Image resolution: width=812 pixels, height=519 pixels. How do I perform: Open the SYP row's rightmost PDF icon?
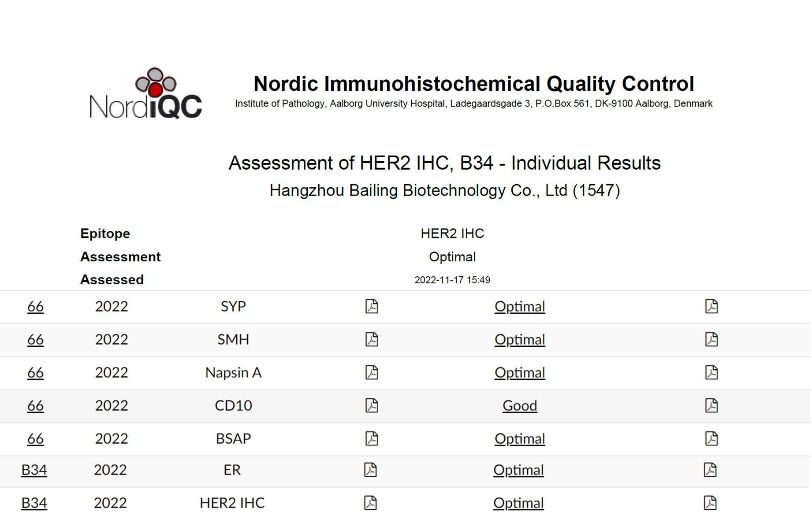[711, 306]
